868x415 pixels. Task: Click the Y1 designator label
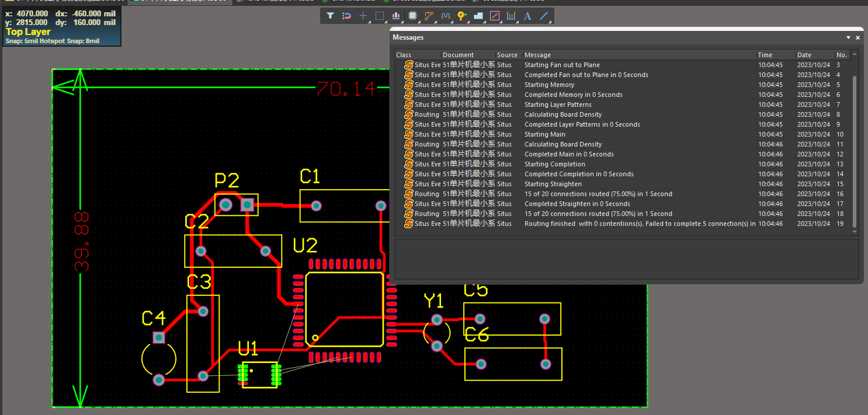pyautogui.click(x=434, y=301)
